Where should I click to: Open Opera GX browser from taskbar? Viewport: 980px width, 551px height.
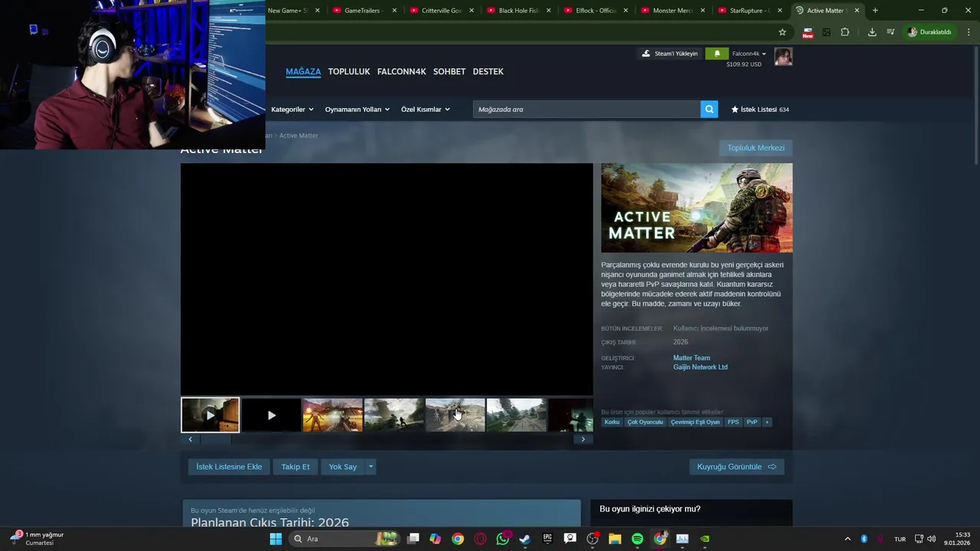click(480, 539)
